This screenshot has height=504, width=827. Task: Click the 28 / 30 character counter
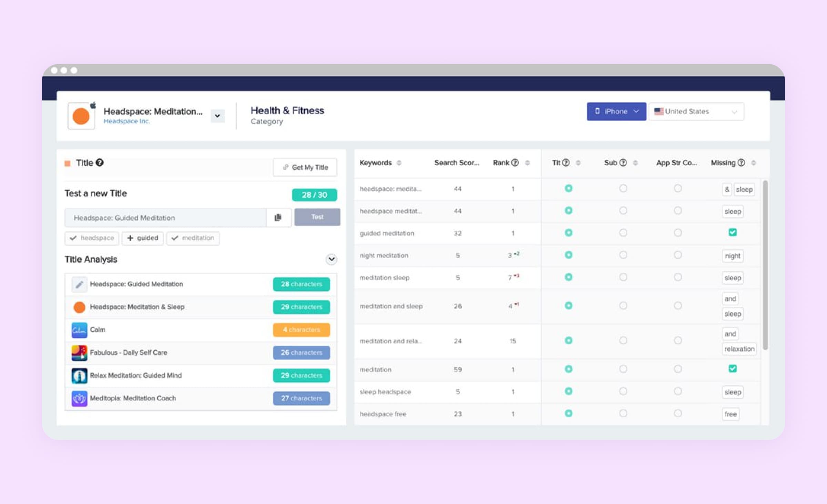(x=314, y=195)
